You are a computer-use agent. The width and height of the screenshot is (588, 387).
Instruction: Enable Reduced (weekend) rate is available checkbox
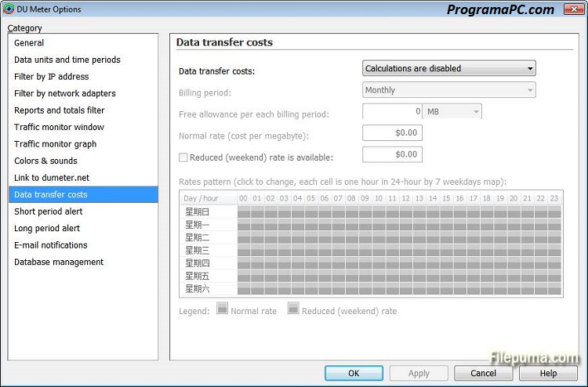point(183,157)
